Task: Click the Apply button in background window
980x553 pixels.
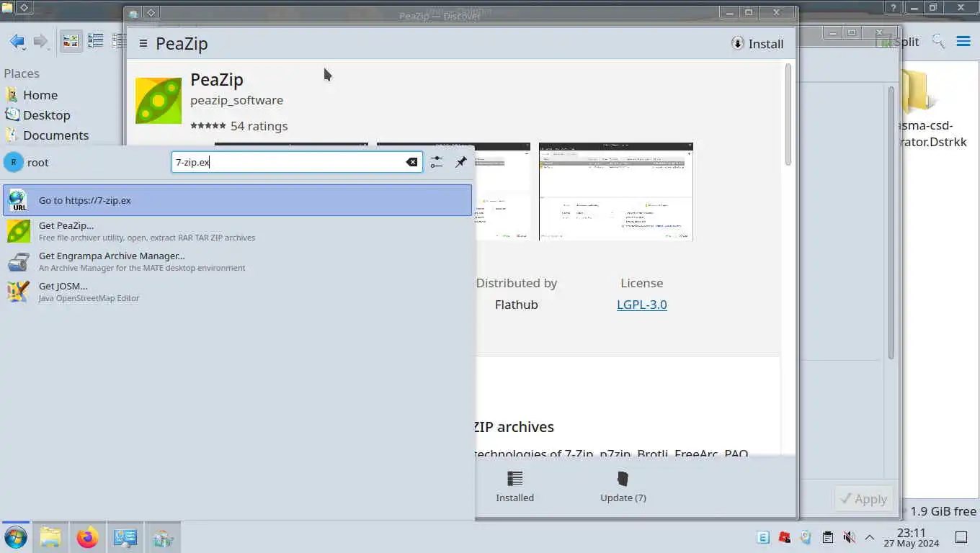Action: pyautogui.click(x=863, y=499)
